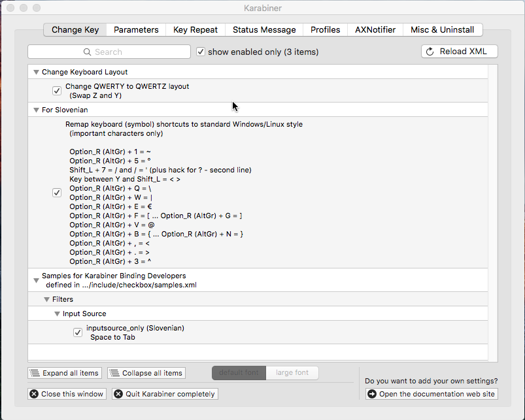This screenshot has height=420, width=525.
Task: Click the circular arrow reload icon
Action: pyautogui.click(x=430, y=52)
